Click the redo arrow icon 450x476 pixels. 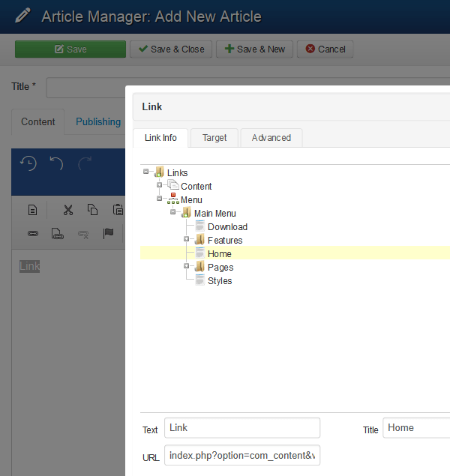(x=85, y=163)
